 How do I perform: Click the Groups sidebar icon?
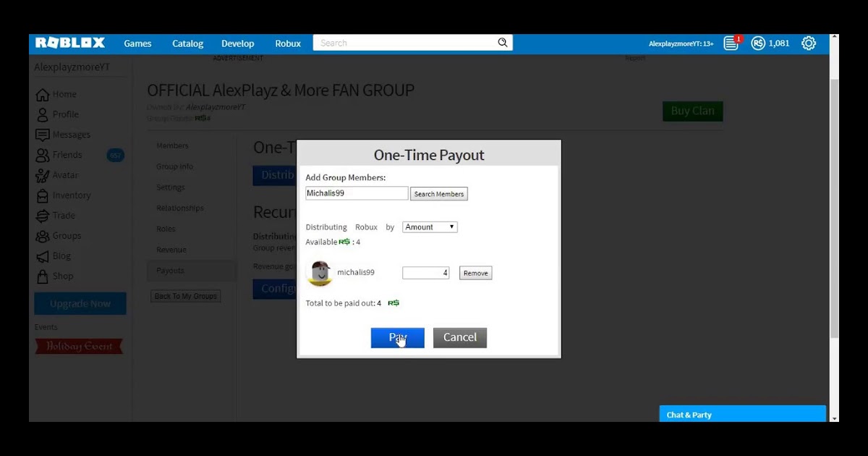click(x=43, y=236)
